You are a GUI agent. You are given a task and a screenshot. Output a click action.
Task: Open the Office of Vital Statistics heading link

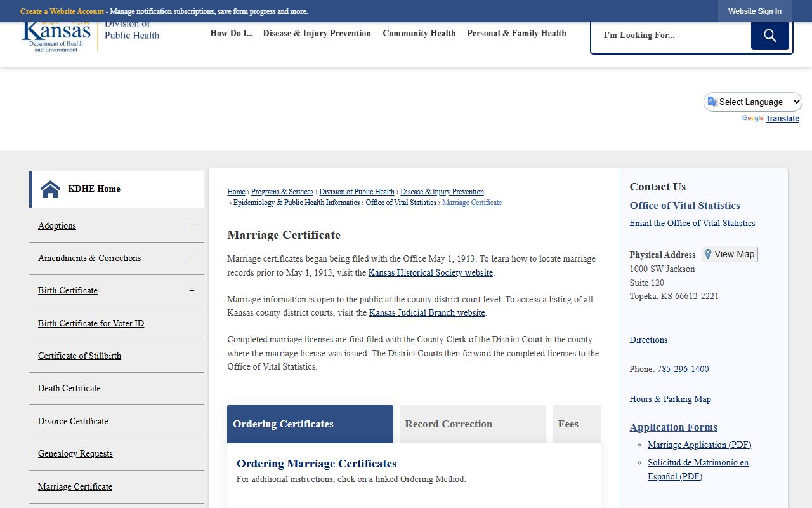(x=684, y=206)
